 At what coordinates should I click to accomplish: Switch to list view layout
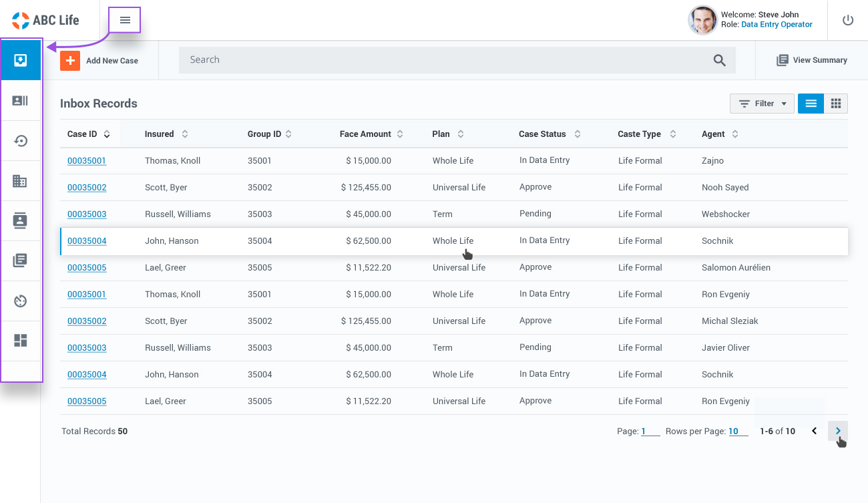pos(811,104)
